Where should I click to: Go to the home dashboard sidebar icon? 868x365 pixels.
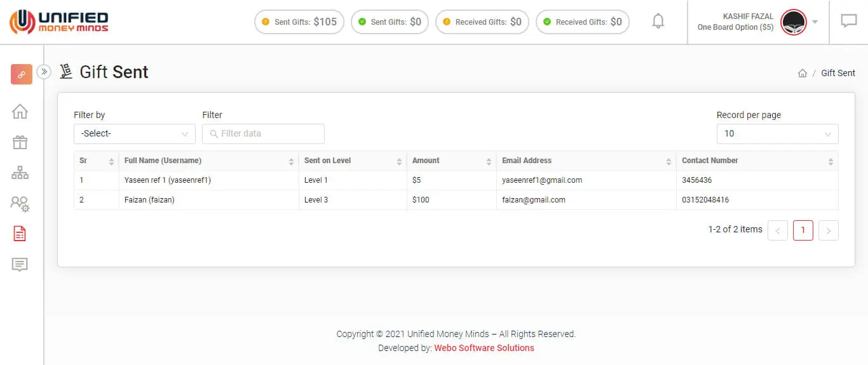click(20, 112)
